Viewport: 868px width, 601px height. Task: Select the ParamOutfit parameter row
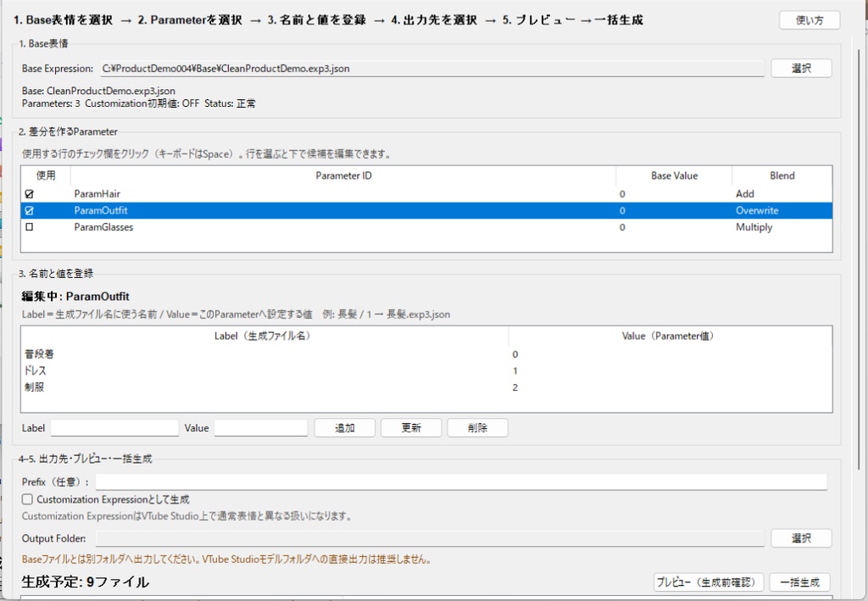426,210
